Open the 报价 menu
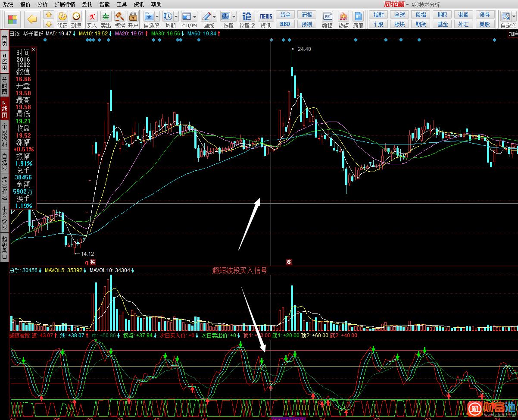Image resolution: width=518 pixels, height=420 pixels. pyautogui.click(x=25, y=4)
